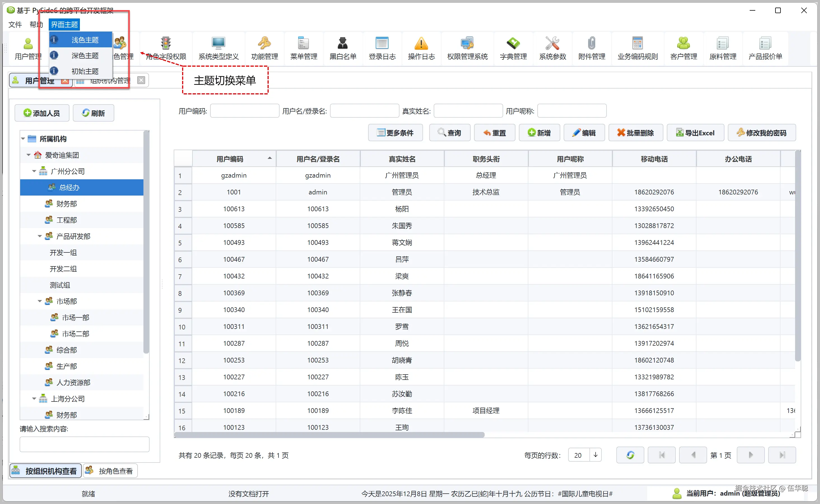
Task: Click the table horizontal scrollbar
Action: click(329, 435)
